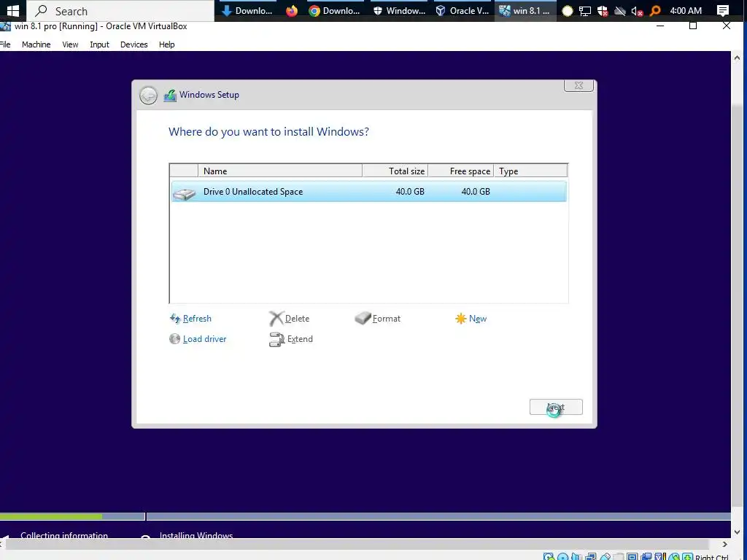Click the Delete option

click(298, 319)
